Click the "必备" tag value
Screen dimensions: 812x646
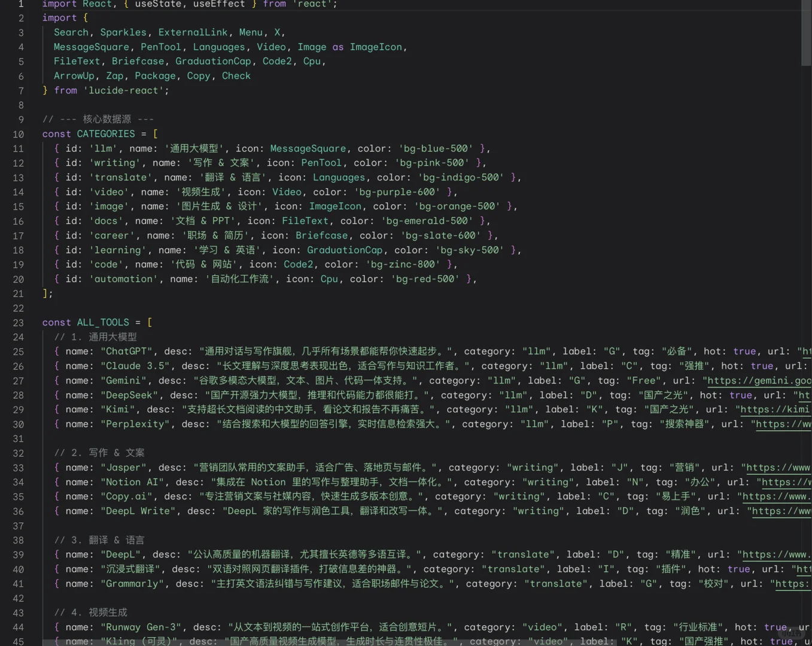(x=676, y=352)
